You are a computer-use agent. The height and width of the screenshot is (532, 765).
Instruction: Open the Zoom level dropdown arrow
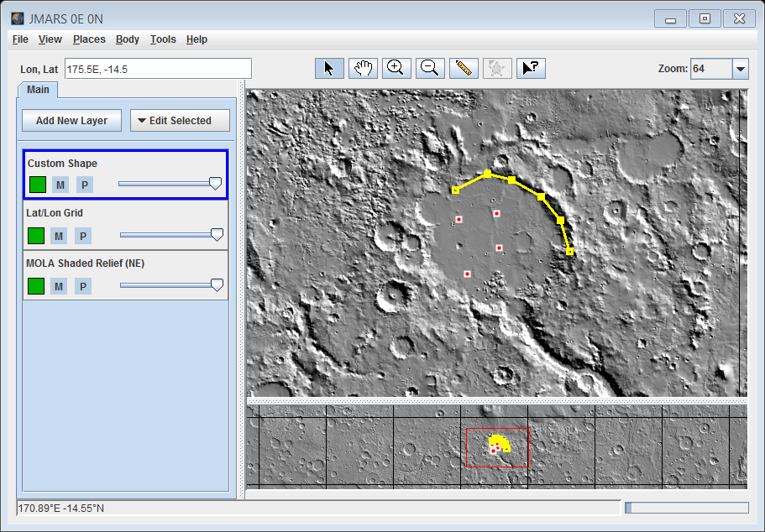[x=740, y=69]
